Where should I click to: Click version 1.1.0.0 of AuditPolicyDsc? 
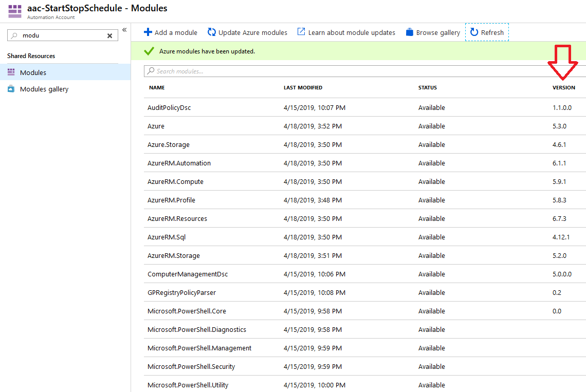point(562,107)
